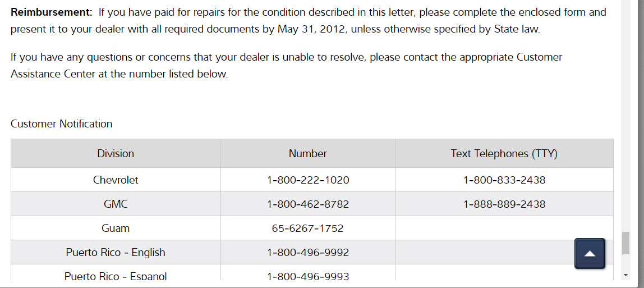Screen dimensions: 644x288
Task: Click the number 1-800-496-9993
Action: click(308, 276)
